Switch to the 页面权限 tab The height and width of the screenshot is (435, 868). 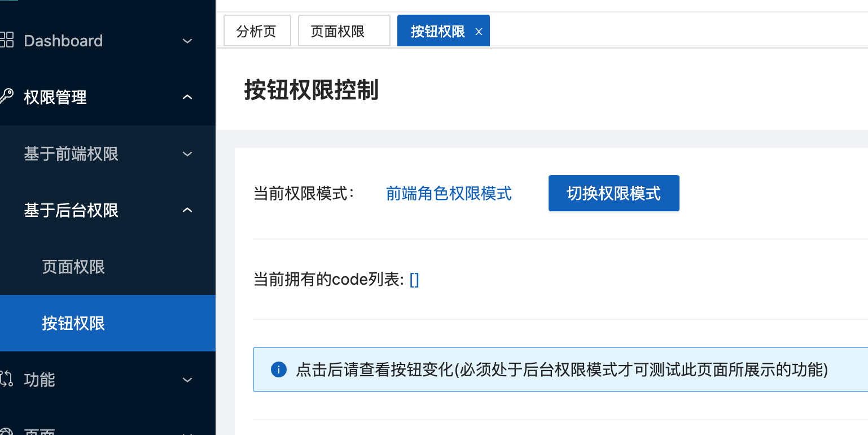click(x=344, y=31)
